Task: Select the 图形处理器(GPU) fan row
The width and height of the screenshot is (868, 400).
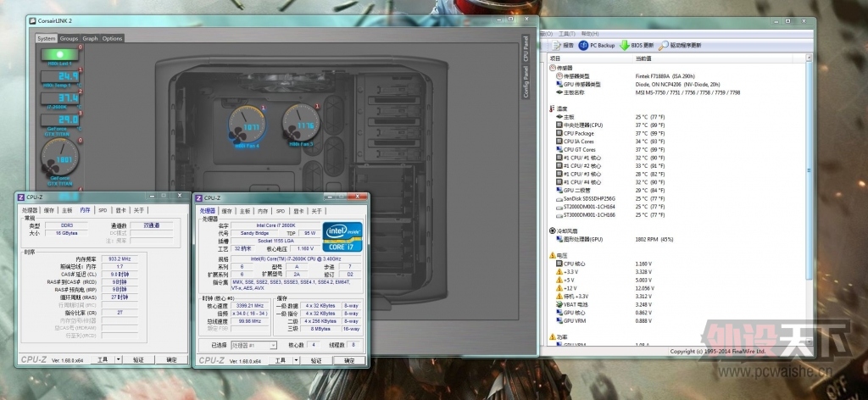Action: [x=676, y=239]
